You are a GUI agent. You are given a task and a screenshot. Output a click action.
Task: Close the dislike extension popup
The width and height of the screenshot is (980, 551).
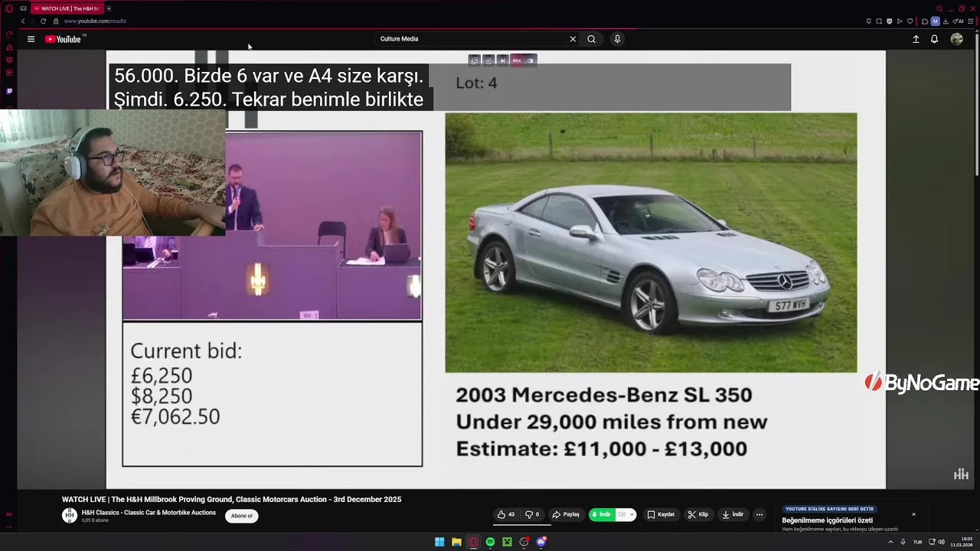click(x=913, y=514)
